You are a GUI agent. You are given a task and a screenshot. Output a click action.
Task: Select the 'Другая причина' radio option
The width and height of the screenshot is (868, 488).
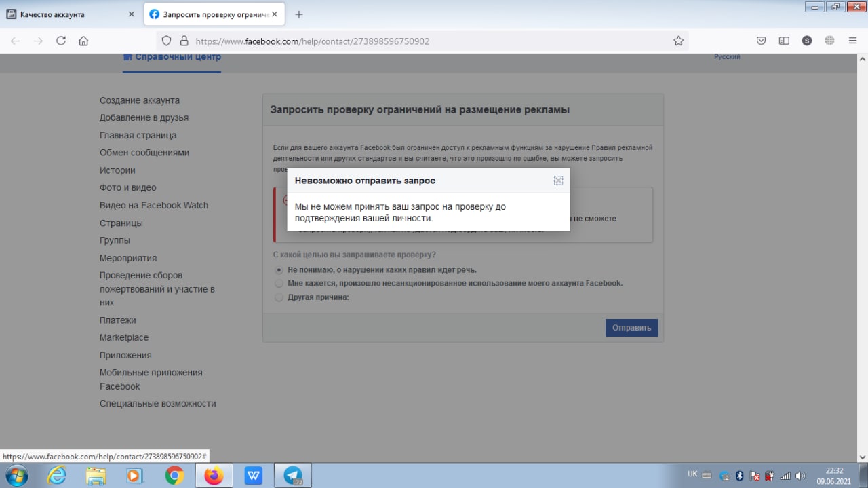point(279,297)
